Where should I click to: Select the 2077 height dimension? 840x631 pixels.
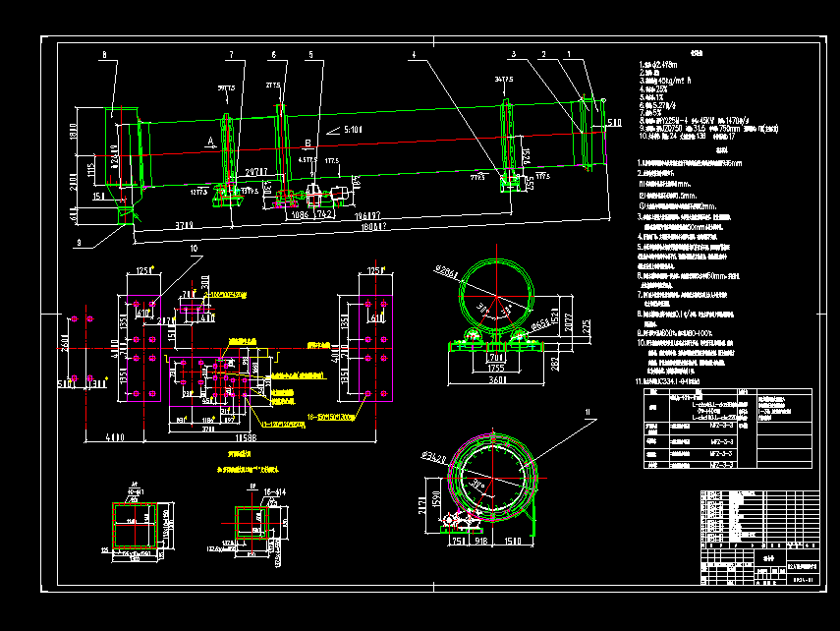569,322
